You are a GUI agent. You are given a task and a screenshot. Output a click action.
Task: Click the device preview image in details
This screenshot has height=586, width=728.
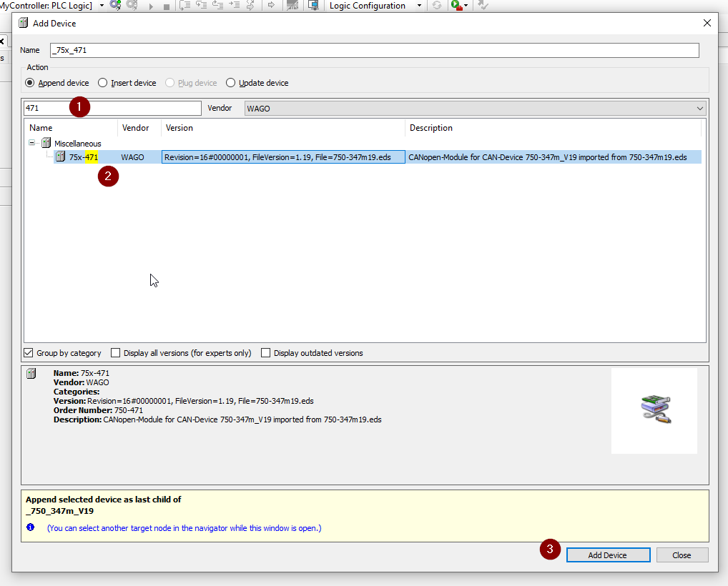(x=656, y=409)
